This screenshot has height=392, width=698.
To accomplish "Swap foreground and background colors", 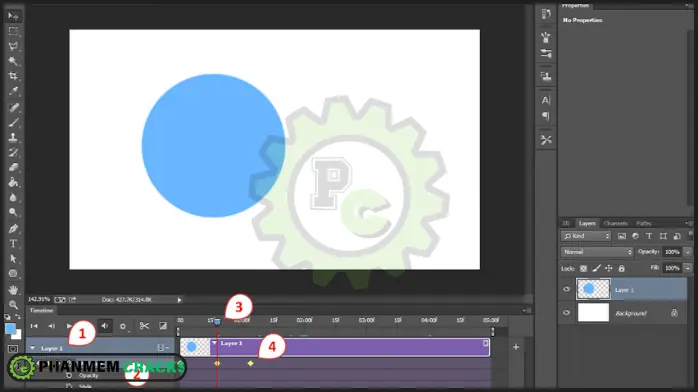I will pyautogui.click(x=18, y=317).
